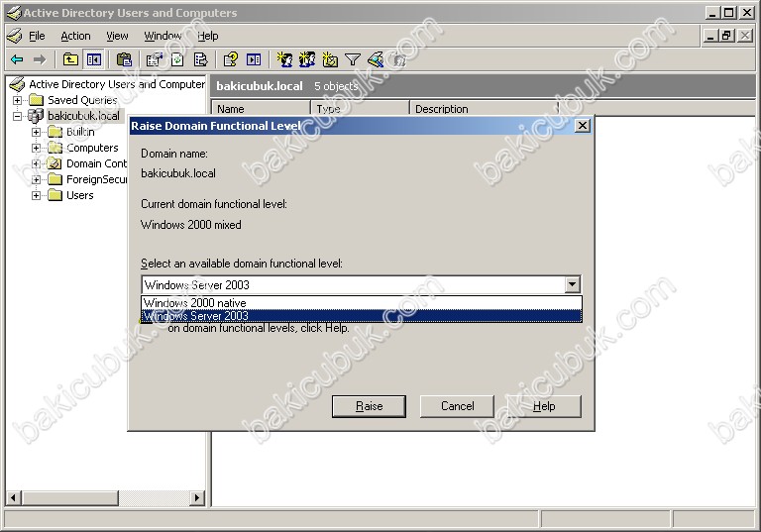Open the File menu
The height and width of the screenshot is (532, 761).
[x=37, y=36]
